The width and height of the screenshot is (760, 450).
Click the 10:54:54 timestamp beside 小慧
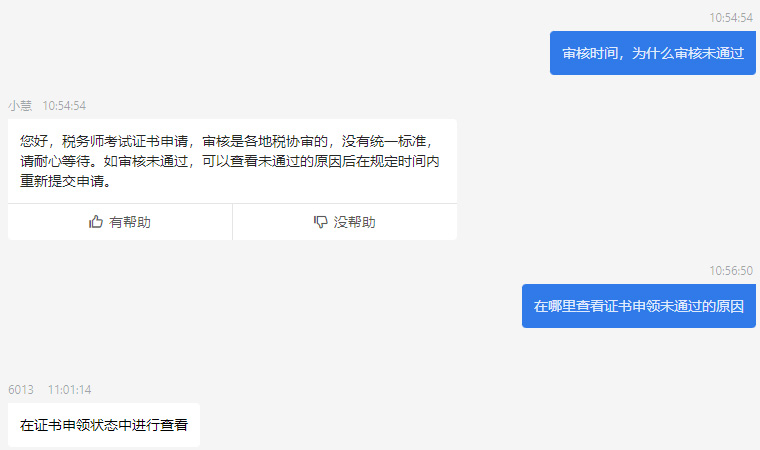click(64, 105)
